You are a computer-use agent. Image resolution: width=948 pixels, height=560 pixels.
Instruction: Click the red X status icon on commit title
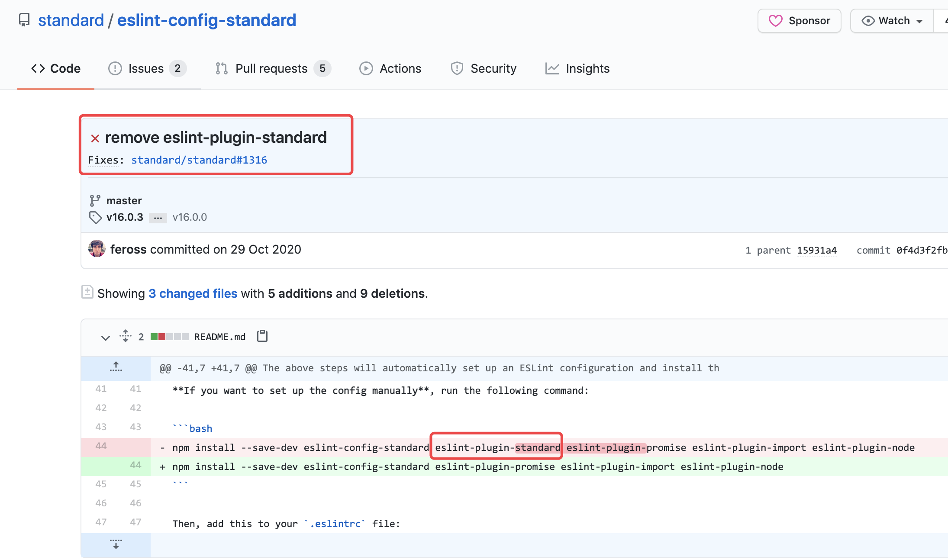(95, 138)
